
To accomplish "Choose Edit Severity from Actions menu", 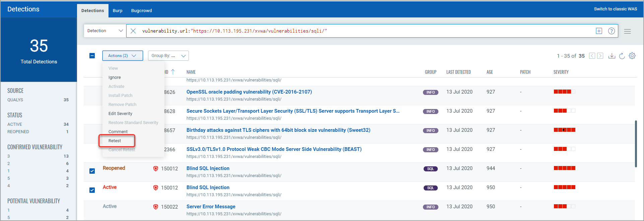I will [x=120, y=114].
